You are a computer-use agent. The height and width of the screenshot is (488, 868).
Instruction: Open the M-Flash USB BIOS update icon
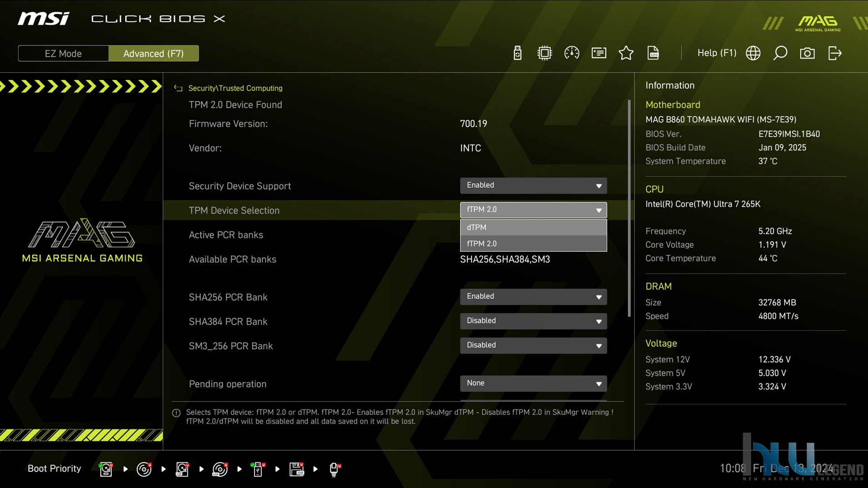click(517, 53)
